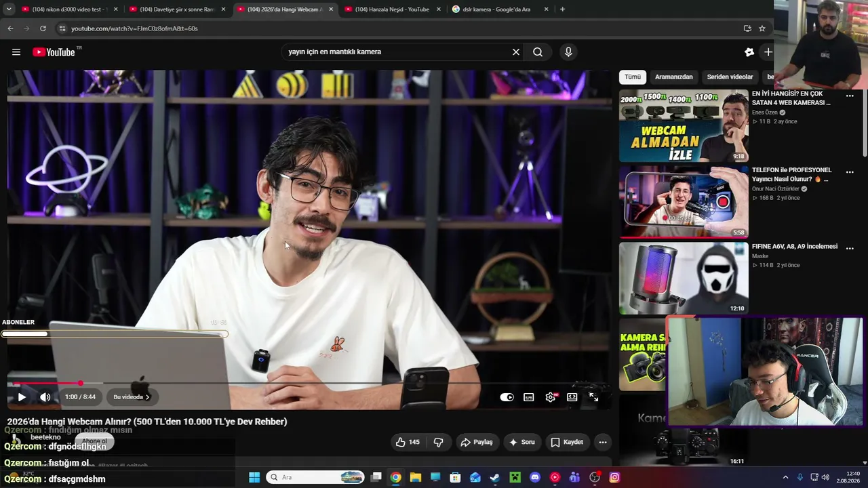Open the YouTube Playables star icon

point(749,52)
